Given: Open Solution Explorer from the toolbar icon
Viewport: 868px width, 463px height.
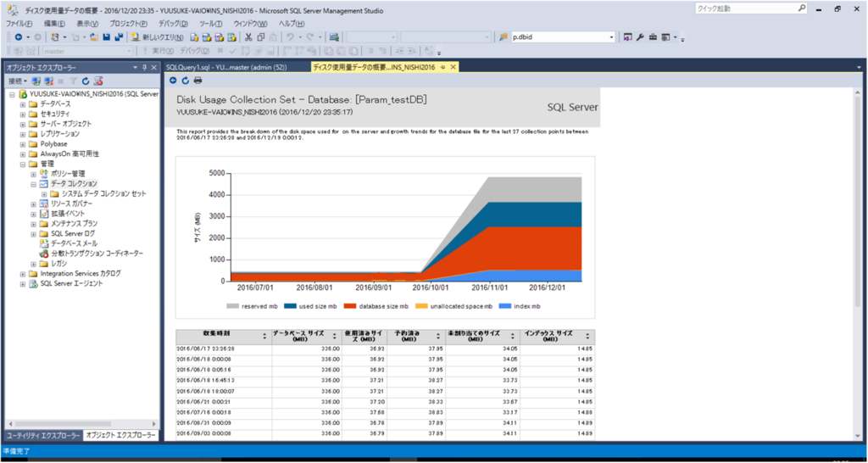Looking at the screenshot, I should click(x=628, y=37).
